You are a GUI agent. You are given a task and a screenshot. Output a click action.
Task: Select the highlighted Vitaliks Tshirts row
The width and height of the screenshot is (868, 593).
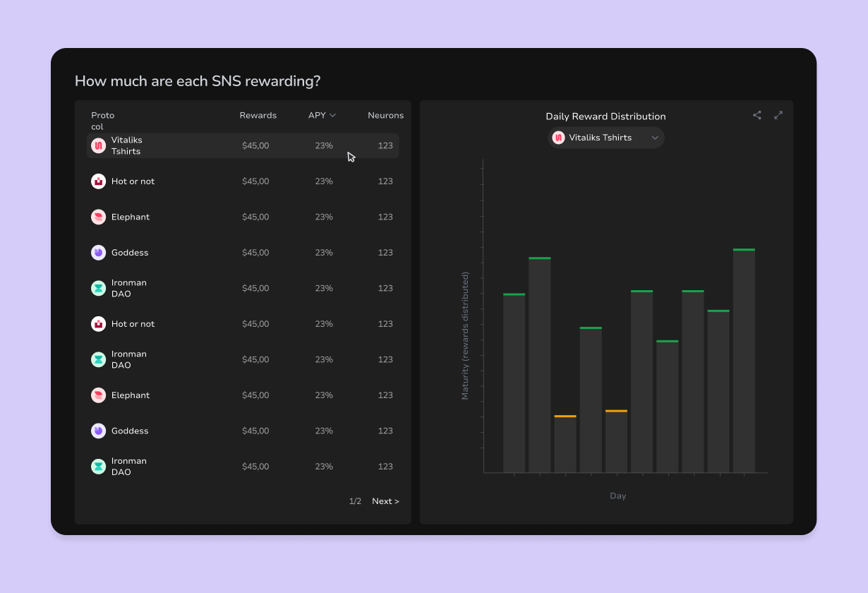point(242,145)
